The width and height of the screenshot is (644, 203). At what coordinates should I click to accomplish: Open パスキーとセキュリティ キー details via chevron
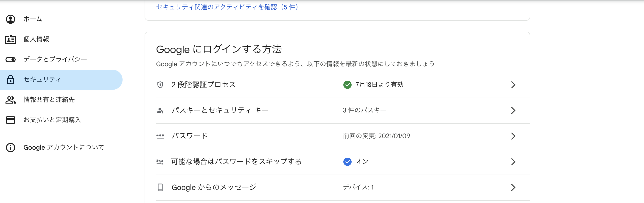tap(514, 111)
